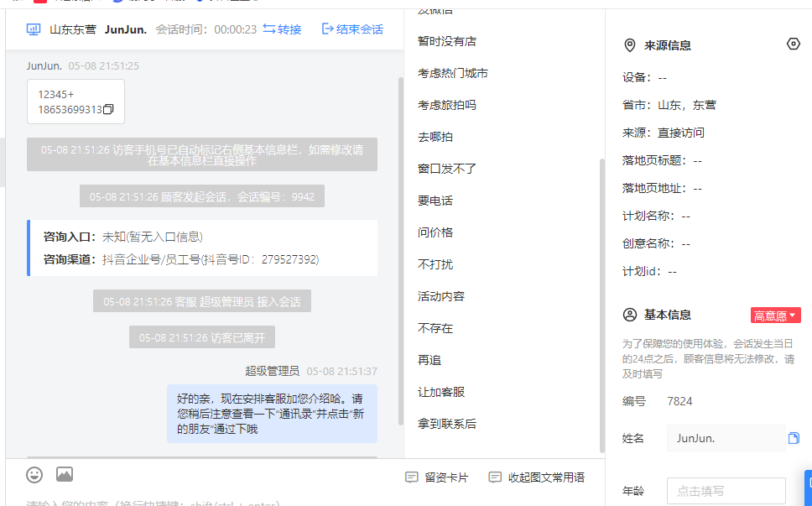Click the quick replies list scrollbar
This screenshot has height=506, width=812.
tap(601, 305)
